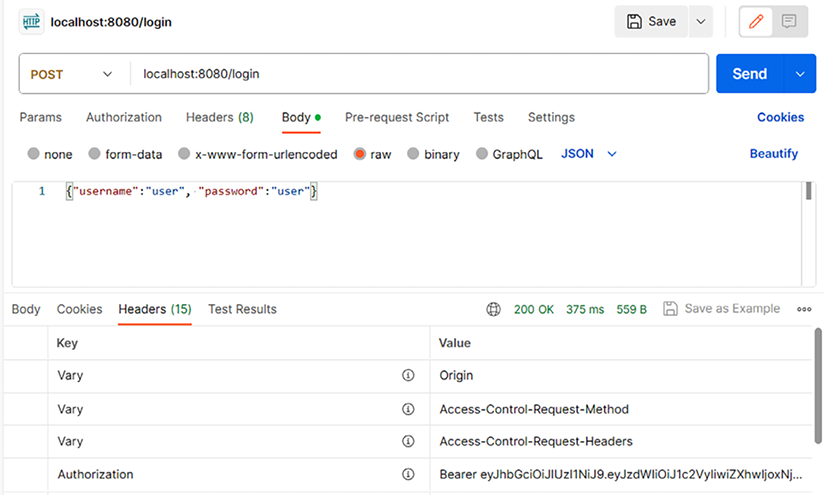The height and width of the screenshot is (495, 824).
Task: Open the comments icon panel
Action: click(789, 21)
